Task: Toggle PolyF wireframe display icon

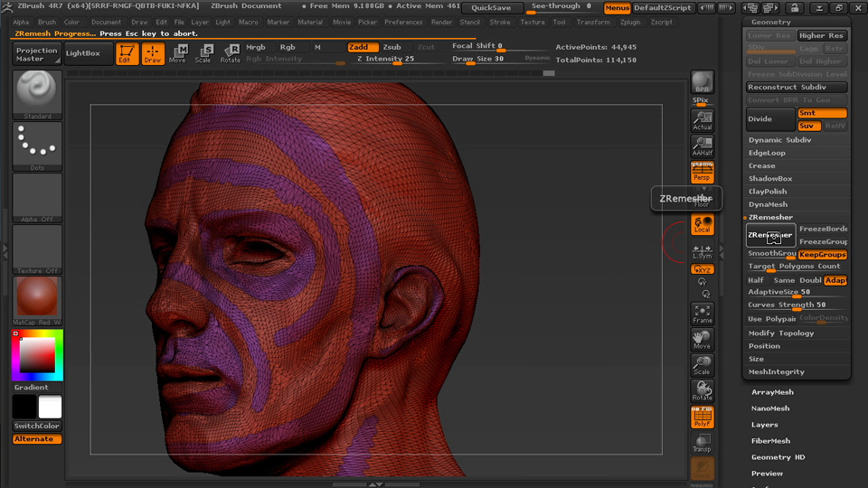Action: 703,417
